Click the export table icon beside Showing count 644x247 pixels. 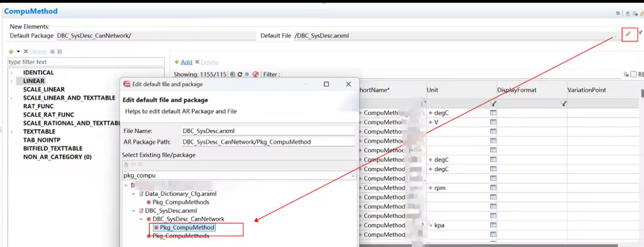click(x=232, y=74)
